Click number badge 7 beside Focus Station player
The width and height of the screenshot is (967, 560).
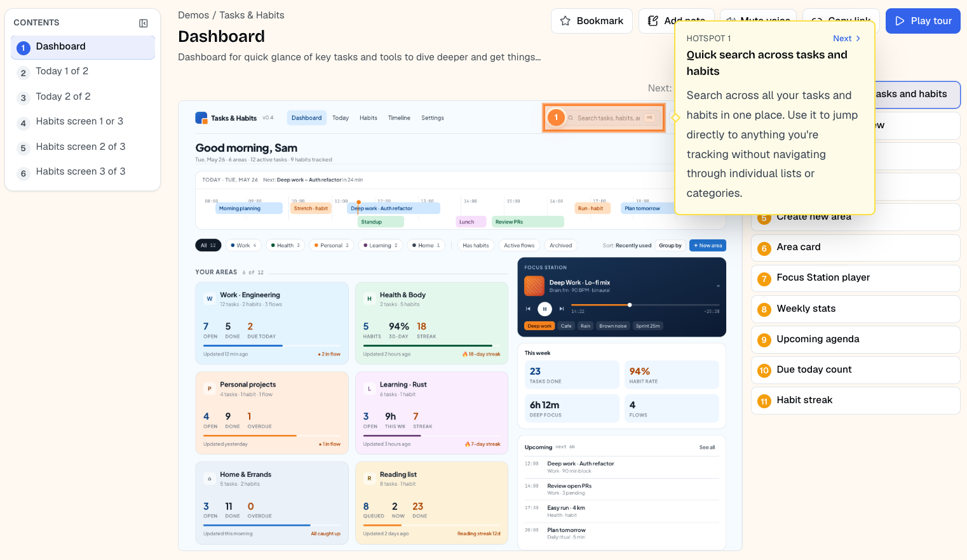click(x=764, y=279)
